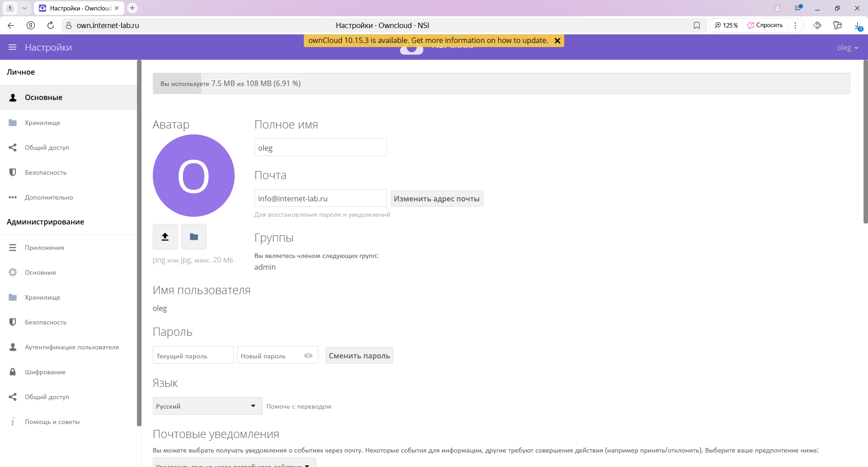This screenshot has height=467, width=868.
Task: Click the site lock icon in address bar
Action: pyautogui.click(x=69, y=25)
